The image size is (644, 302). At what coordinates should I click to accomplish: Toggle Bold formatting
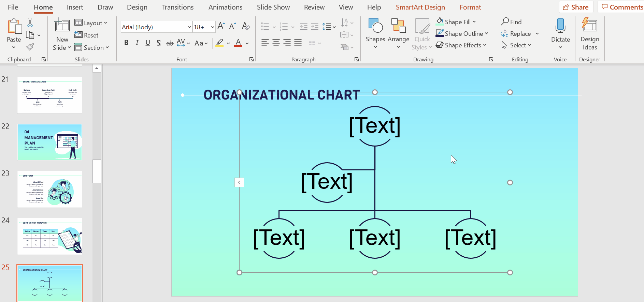126,43
